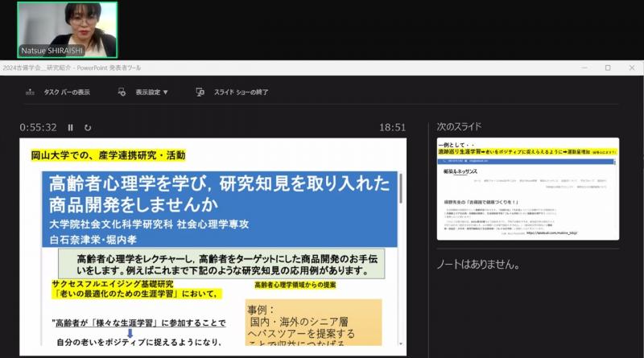
Task: Click the サクセスフルエイジング基礎研究 highlighted text
Action: pos(113,284)
